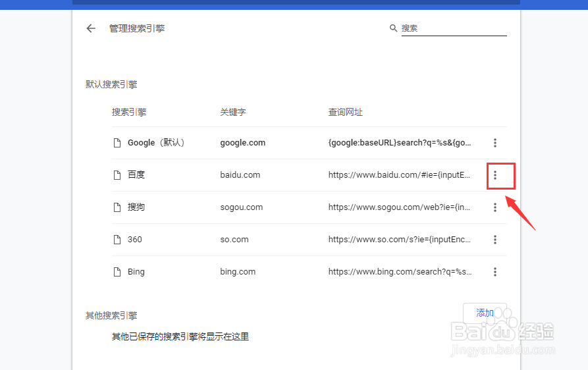Click the 查询网址 column header
This screenshot has width=588, height=370.
346,112
